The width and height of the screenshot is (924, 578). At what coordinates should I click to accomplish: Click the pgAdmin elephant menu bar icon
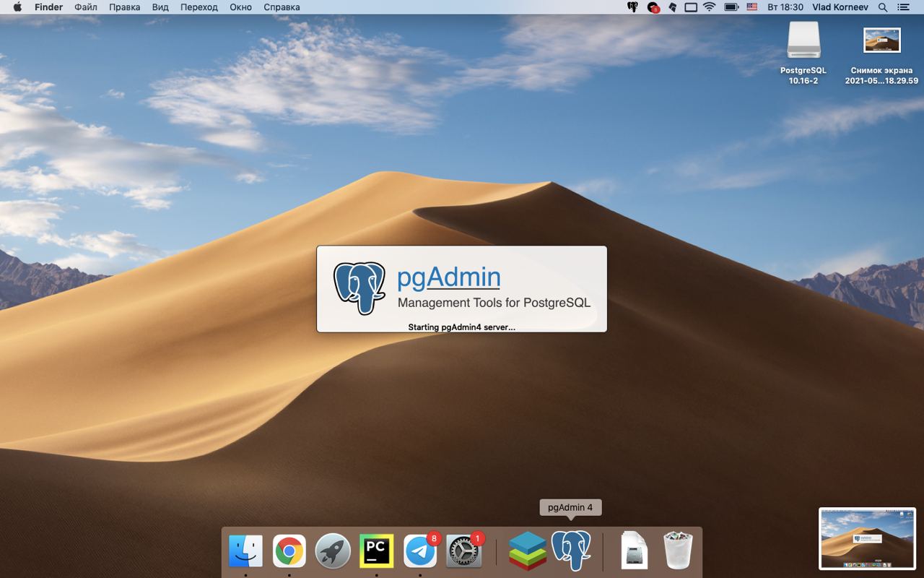coord(632,7)
